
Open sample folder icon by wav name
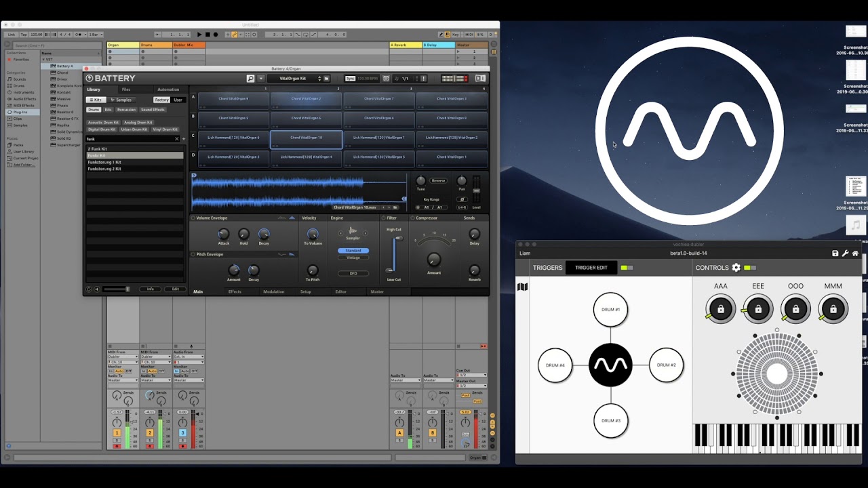pos(395,207)
